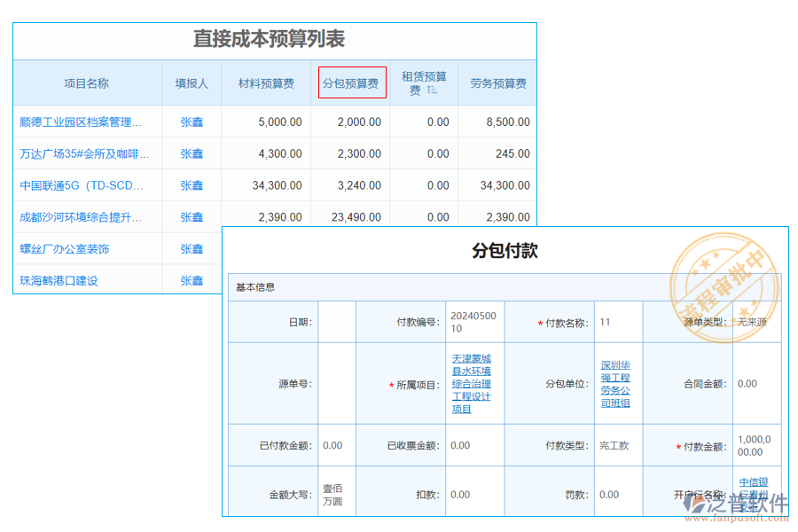Click 张鑫 in the first table row
The height and width of the screenshot is (532, 798).
pos(192,122)
